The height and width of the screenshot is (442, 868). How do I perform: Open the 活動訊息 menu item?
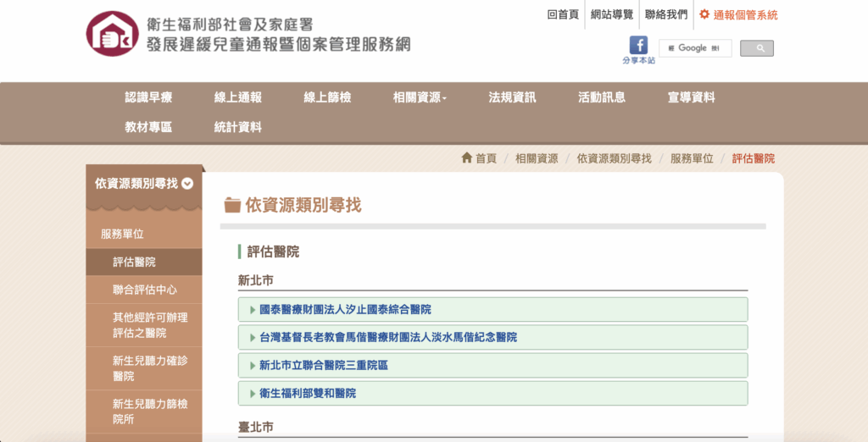point(602,98)
